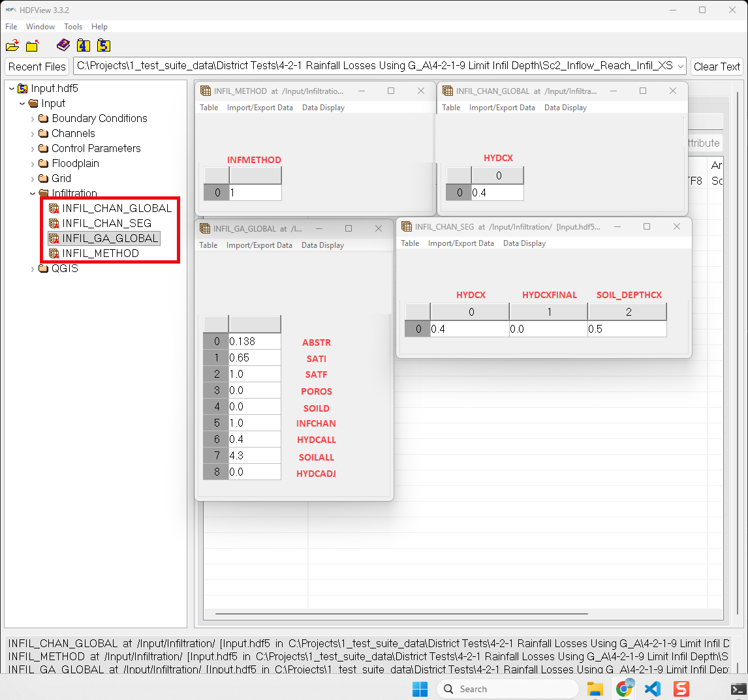Click the SOIL_DEPTHCX cell value 0.5

pos(627,329)
